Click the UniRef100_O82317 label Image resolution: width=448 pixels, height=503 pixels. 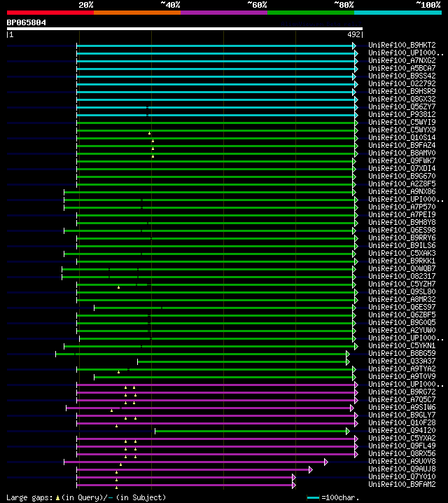[x=402, y=276]
